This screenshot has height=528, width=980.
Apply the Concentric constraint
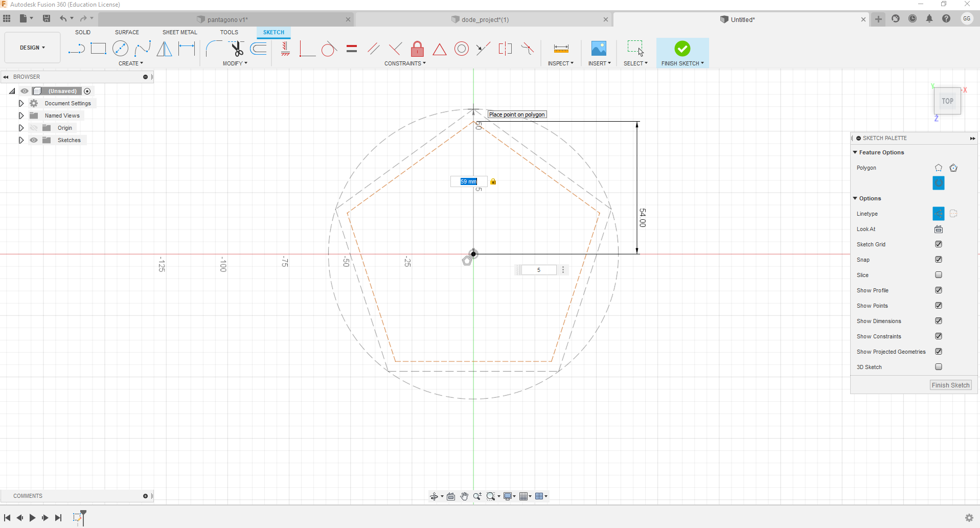click(461, 49)
